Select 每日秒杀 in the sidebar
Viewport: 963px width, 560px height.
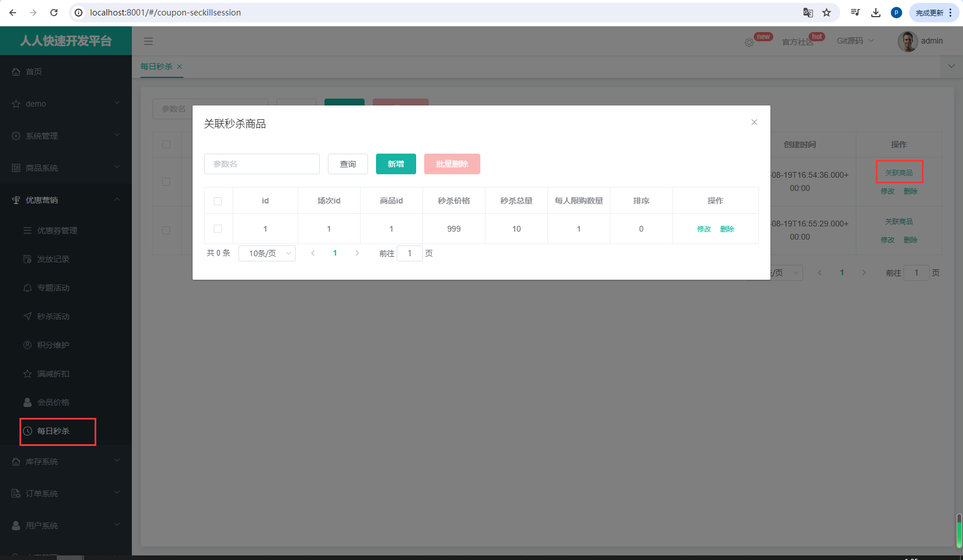tap(66, 431)
